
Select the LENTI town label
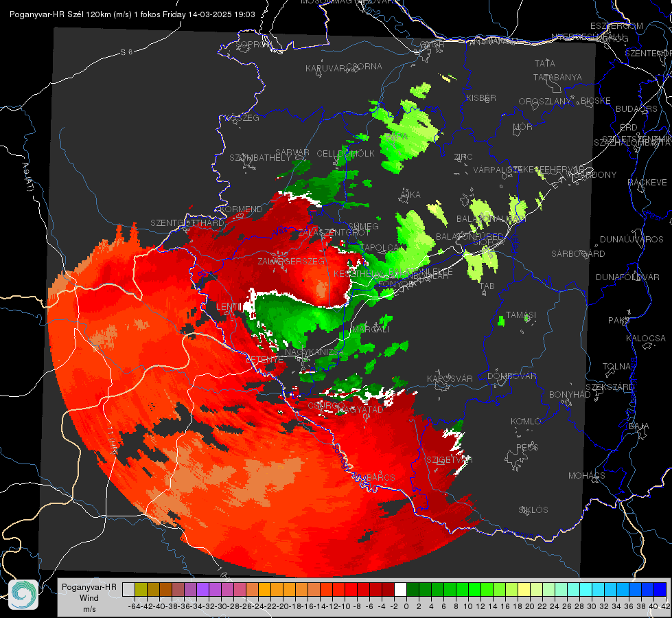pyautogui.click(x=229, y=307)
